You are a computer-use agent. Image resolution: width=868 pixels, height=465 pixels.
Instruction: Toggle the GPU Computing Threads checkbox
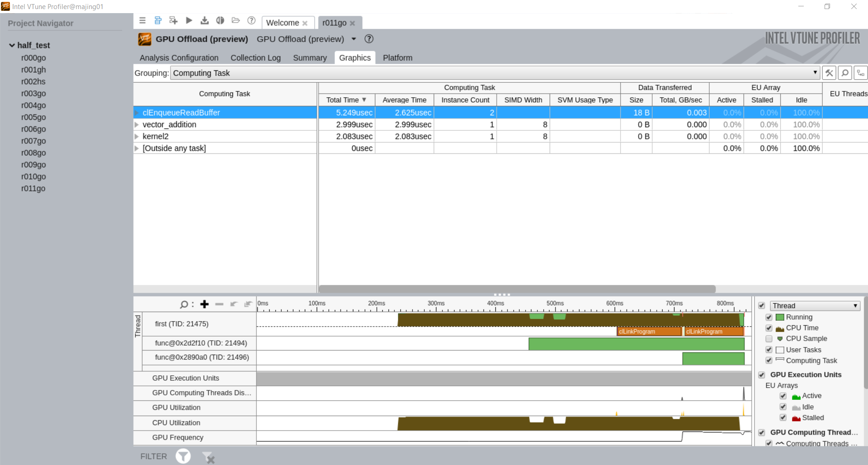(762, 432)
